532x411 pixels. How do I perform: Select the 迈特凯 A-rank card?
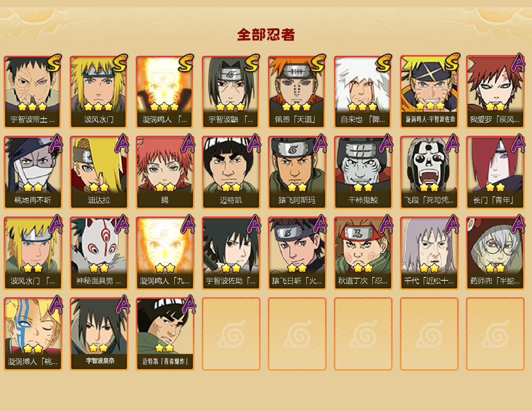[231, 172]
